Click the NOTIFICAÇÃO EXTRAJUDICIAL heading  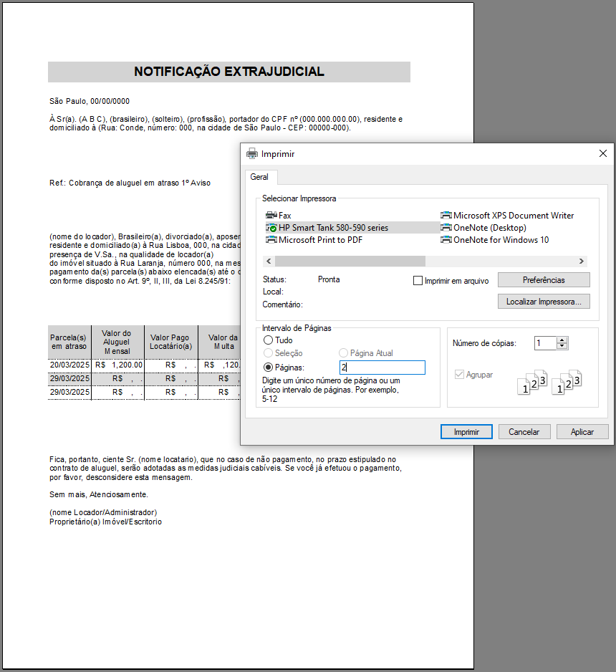(x=229, y=72)
